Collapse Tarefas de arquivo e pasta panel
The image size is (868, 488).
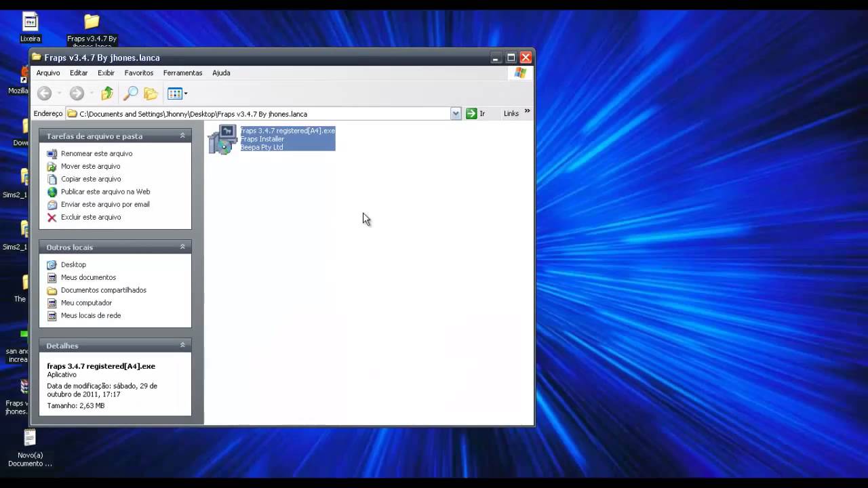(182, 136)
